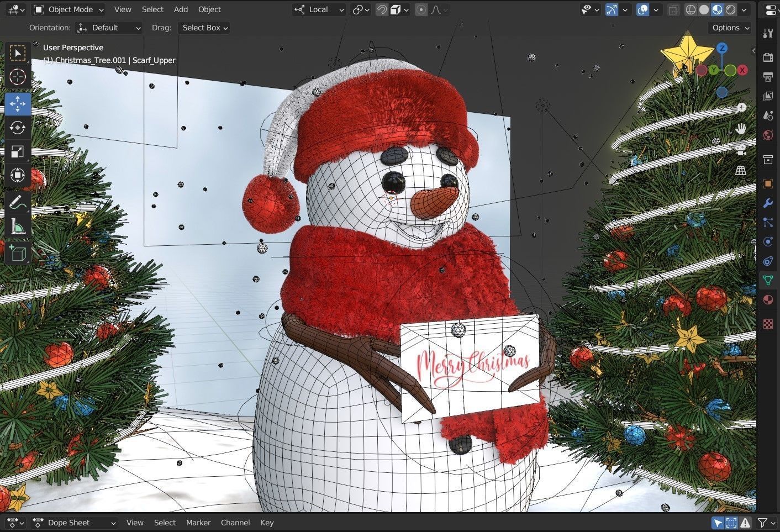This screenshot has height=532, width=780.
Task: Pick the Rotate tool
Action: tap(18, 128)
